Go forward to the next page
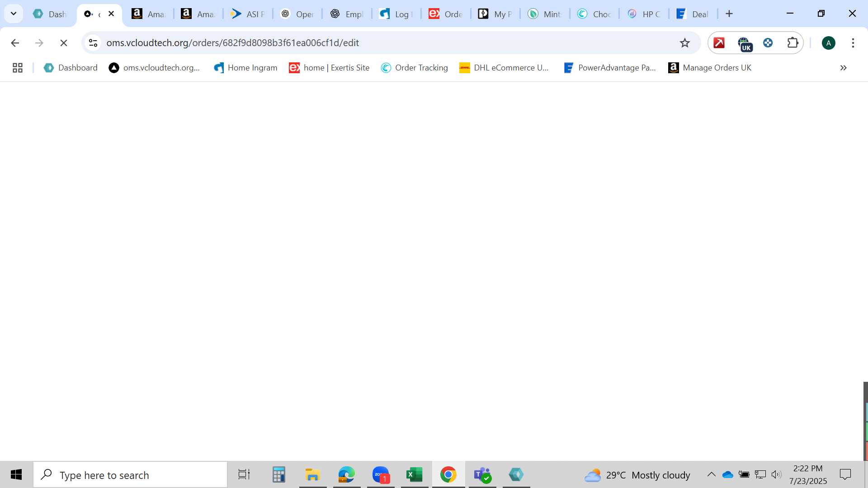 [x=39, y=43]
